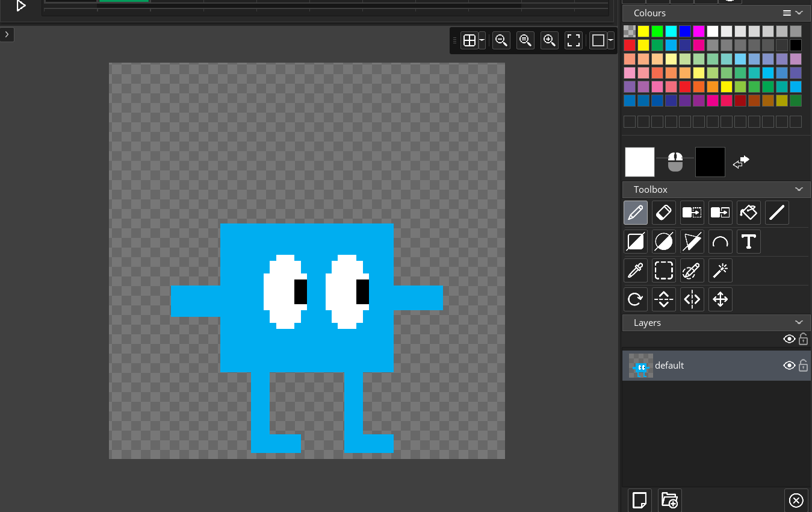Click the Flip Vertical icon
This screenshot has width=812, height=512.
[664, 299]
